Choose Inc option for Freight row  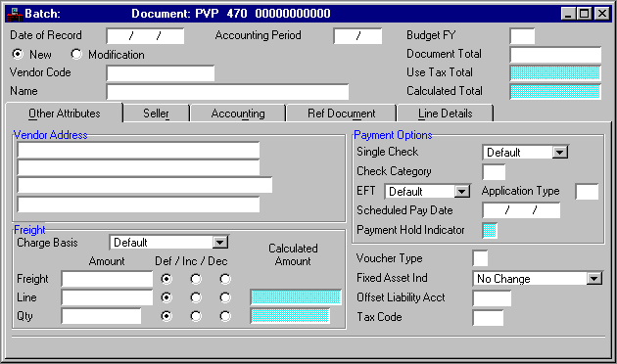click(196, 279)
